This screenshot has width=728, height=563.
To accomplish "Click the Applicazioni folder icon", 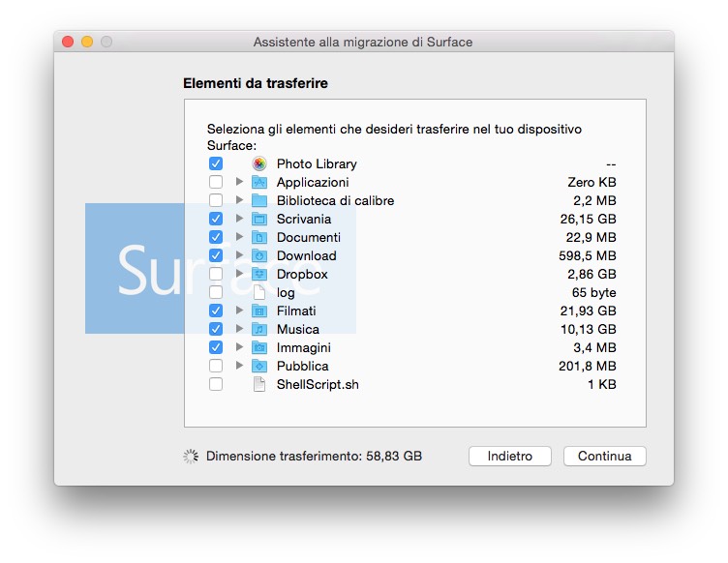I will tap(259, 182).
